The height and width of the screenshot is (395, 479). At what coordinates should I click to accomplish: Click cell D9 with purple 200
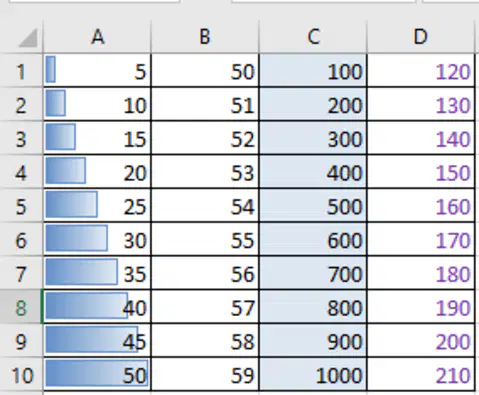pos(421,340)
